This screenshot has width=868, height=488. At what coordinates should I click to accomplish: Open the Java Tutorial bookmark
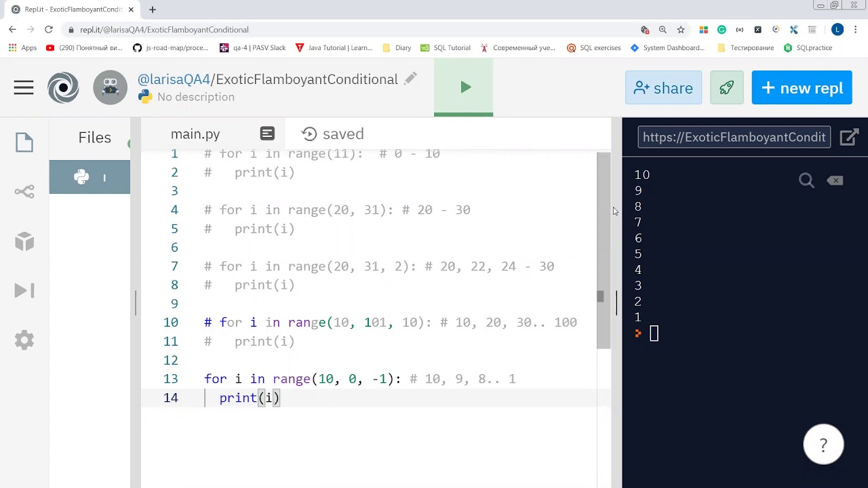click(334, 48)
